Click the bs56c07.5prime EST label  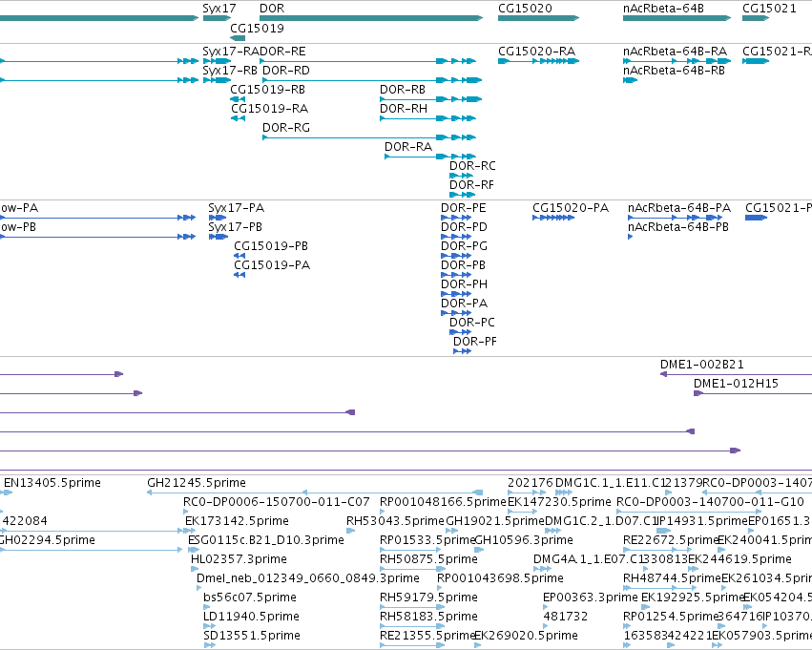(x=250, y=598)
